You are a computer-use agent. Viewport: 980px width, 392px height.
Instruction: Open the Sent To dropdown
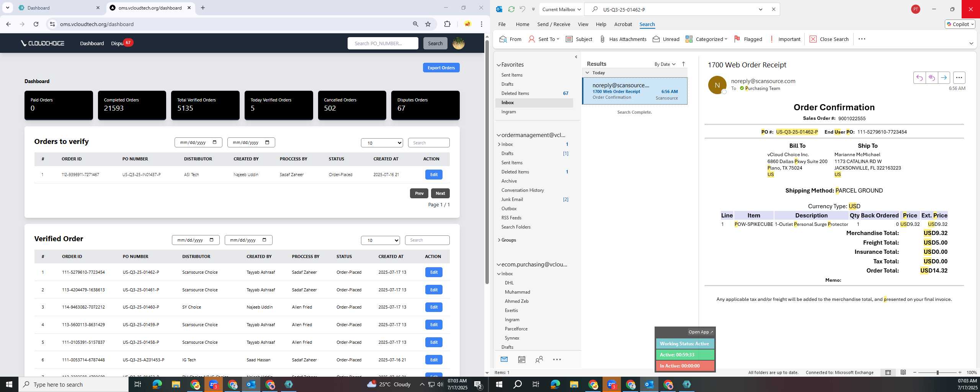544,39
